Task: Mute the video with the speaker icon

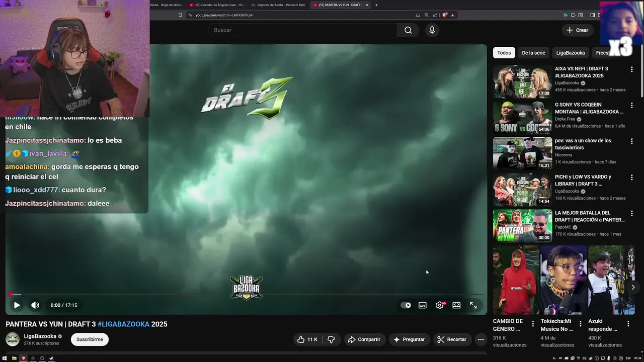Action: (x=35, y=305)
